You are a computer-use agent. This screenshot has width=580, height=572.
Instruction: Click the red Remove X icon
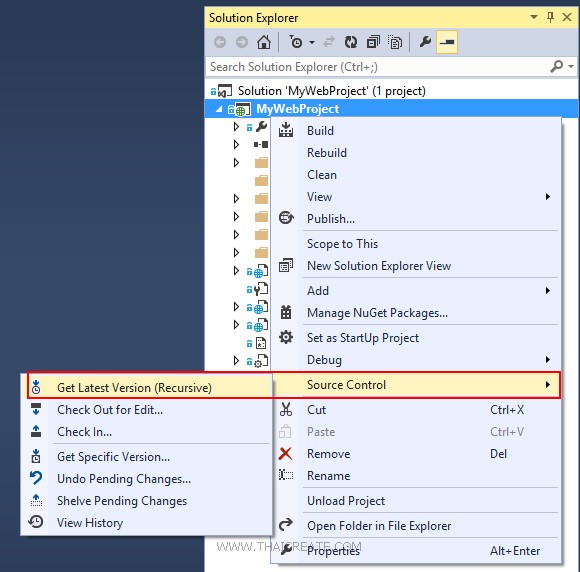coord(286,454)
